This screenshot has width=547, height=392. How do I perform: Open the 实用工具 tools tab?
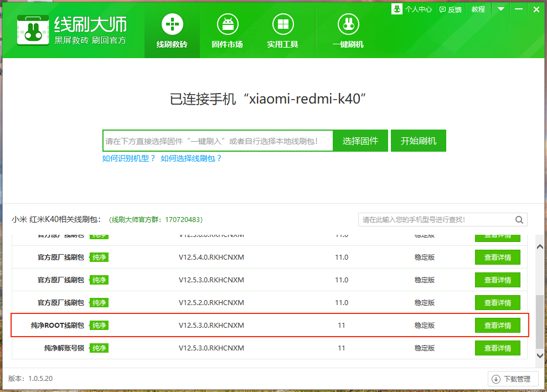tap(282, 32)
